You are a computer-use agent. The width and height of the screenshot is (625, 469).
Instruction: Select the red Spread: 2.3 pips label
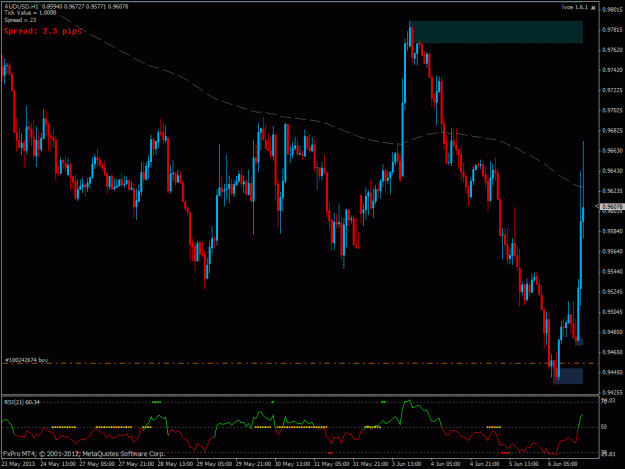tap(43, 31)
